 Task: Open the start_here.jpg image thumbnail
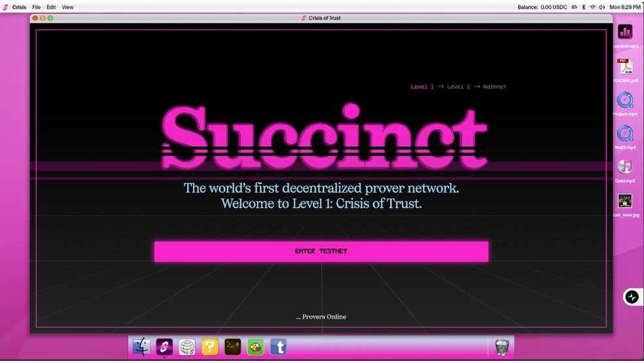click(x=625, y=201)
